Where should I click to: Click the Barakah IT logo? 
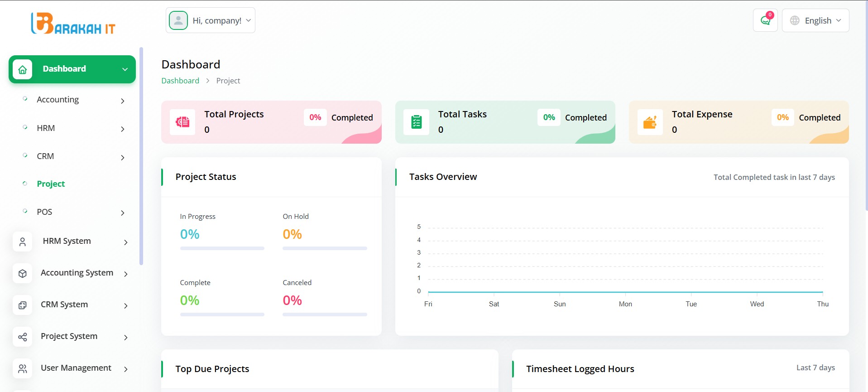pyautogui.click(x=73, y=24)
